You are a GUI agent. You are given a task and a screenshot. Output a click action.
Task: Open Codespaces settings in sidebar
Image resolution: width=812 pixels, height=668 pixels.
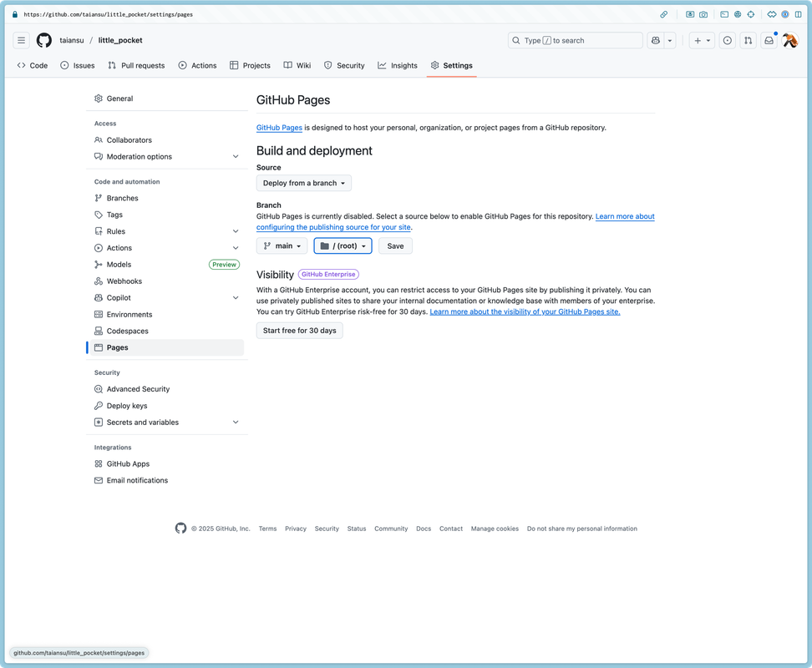pos(165,331)
